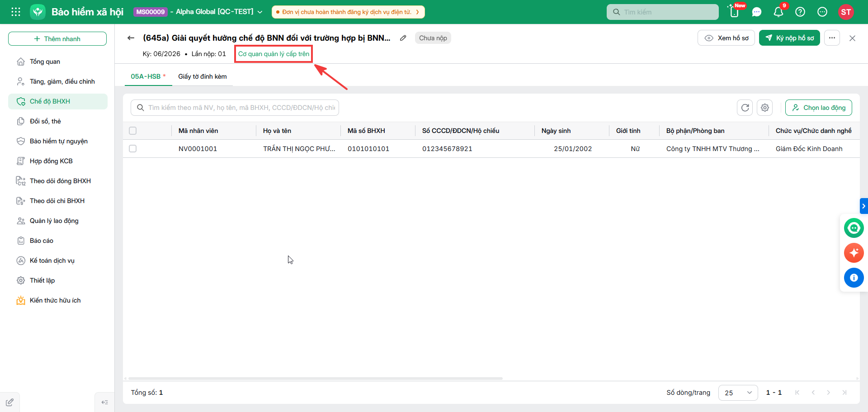This screenshot has height=412, width=868.
Task: Collapse the left sidebar
Action: (x=104, y=402)
